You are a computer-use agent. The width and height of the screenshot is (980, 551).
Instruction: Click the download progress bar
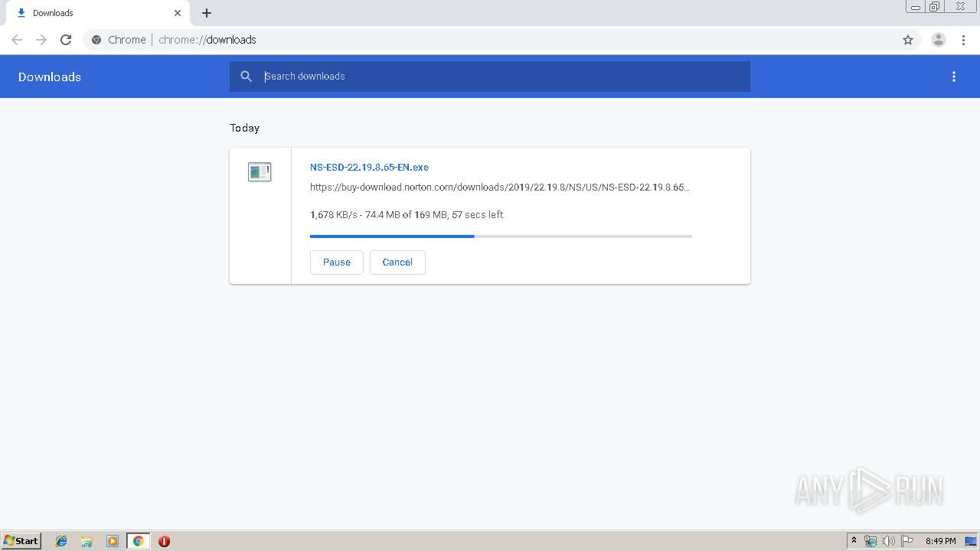(501, 236)
